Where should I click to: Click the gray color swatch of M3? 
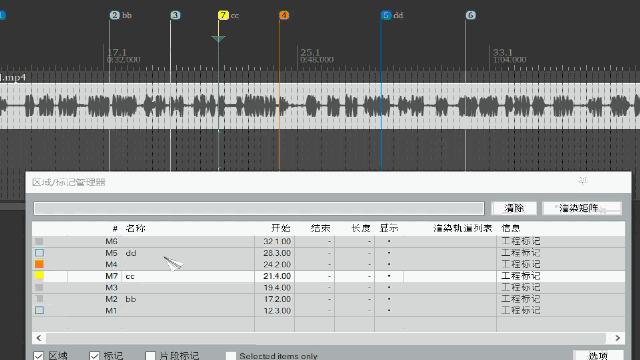39,287
